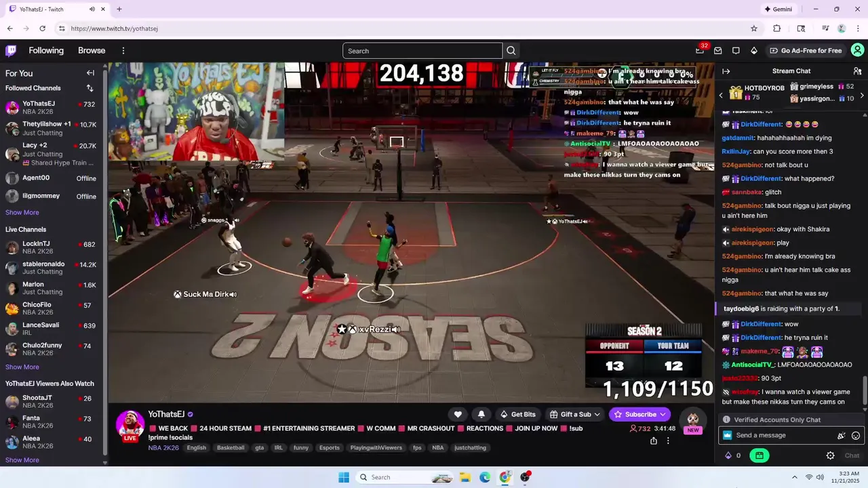Click the bits balance icon below chat
Image resolution: width=868 pixels, height=488 pixels.
click(x=728, y=455)
